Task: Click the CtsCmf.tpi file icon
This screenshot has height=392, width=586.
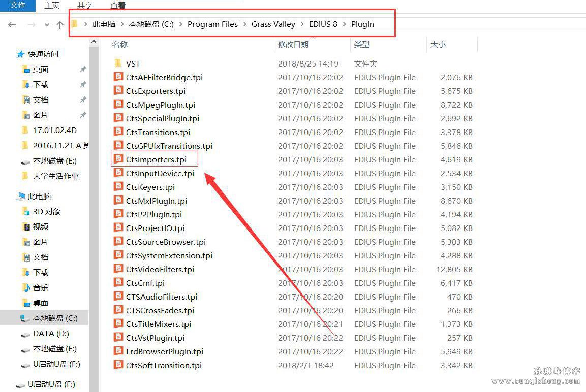Action: pos(118,283)
